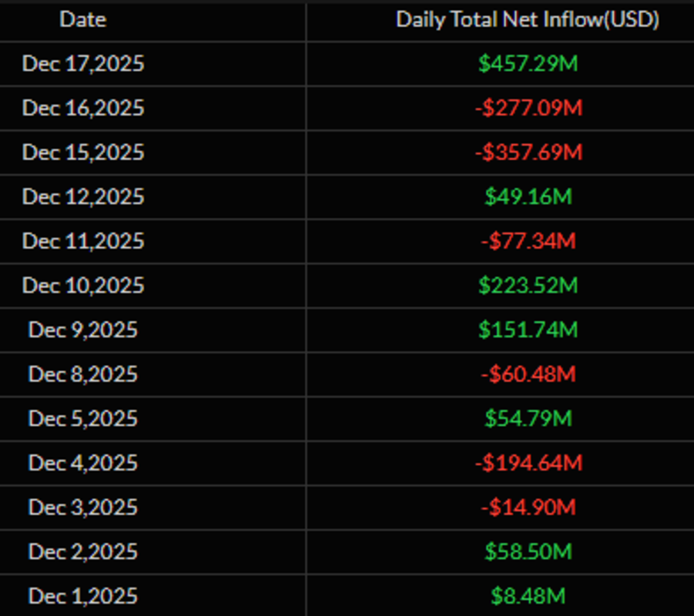The height and width of the screenshot is (616, 694).
Task: Select the Dec 17,2025 date cell
Action: click(83, 63)
